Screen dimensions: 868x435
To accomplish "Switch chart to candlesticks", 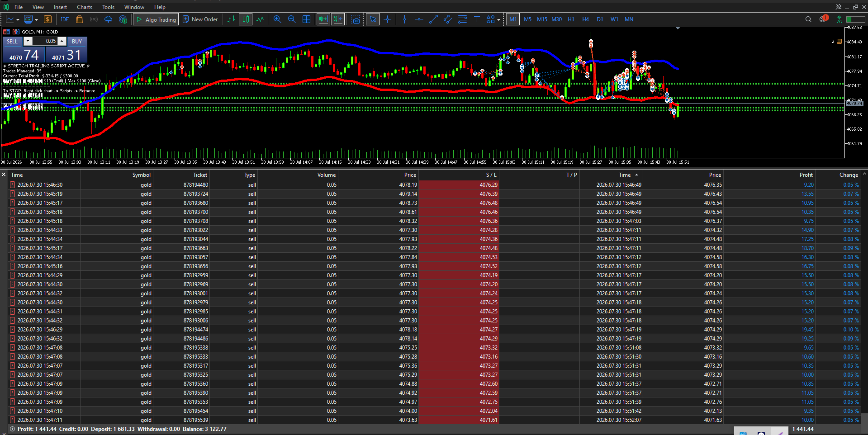I will pyautogui.click(x=246, y=19).
